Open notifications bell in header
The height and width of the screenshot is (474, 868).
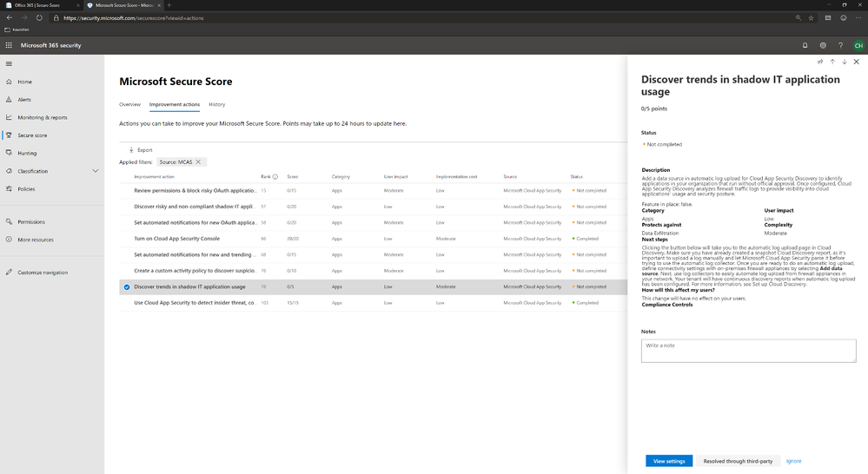(805, 45)
